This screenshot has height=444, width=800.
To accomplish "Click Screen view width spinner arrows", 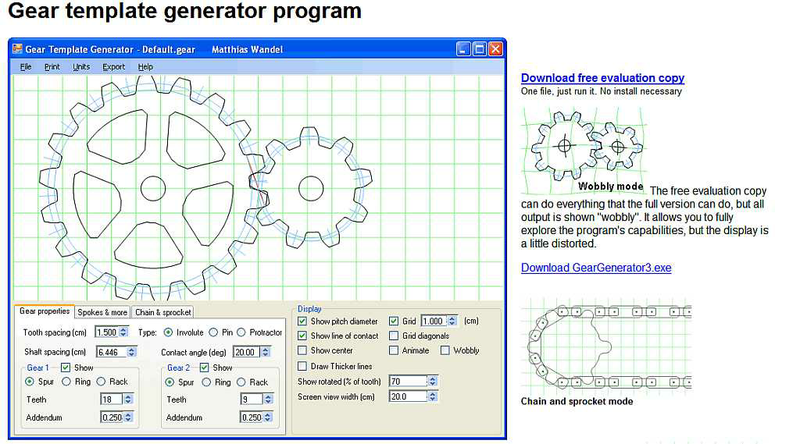I will pos(431,396).
